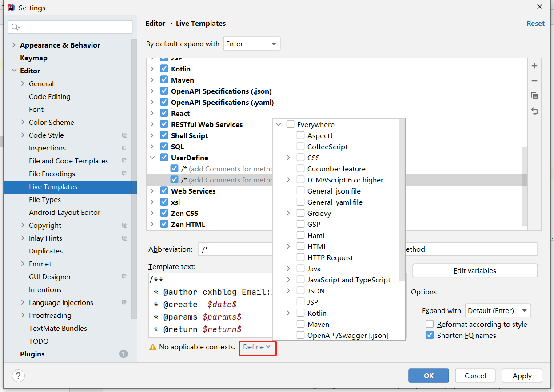Viewport: 554px width, 392px height.
Task: Uncheck the UserDefine group checkbox
Action: point(164,158)
